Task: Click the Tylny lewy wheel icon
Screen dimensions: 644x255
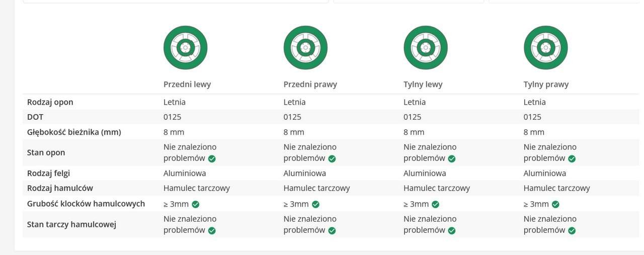Action: pyautogui.click(x=426, y=48)
